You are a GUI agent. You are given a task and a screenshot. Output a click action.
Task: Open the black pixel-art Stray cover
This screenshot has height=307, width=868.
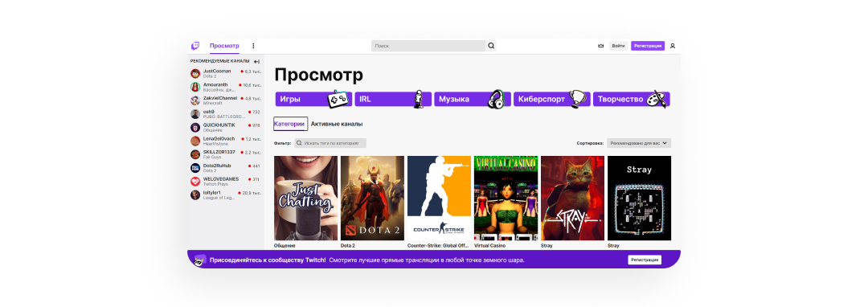pos(640,198)
